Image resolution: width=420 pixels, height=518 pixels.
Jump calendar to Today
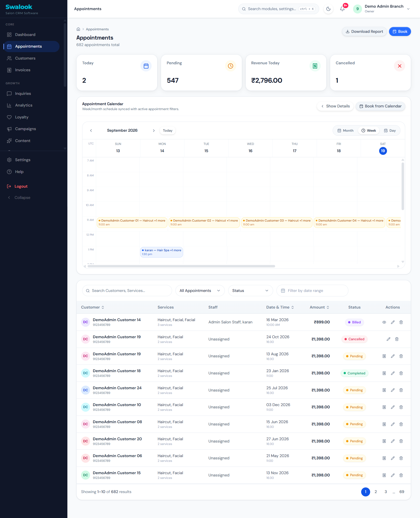tap(167, 131)
